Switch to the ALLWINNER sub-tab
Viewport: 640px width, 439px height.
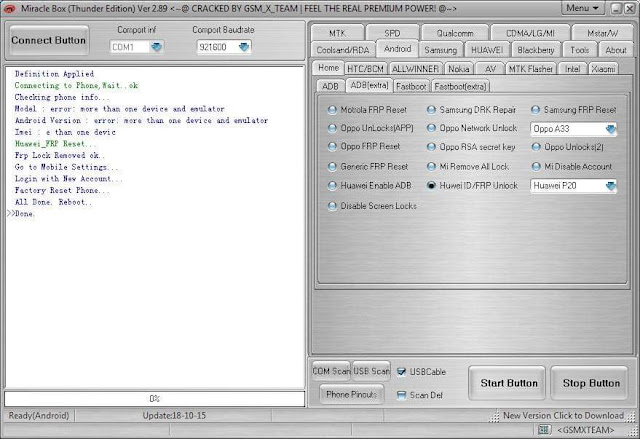click(415, 69)
